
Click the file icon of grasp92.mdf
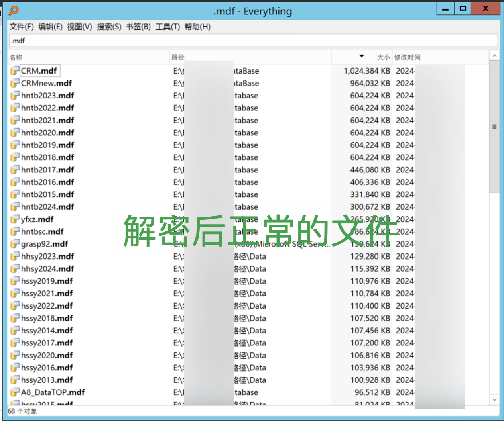click(x=15, y=244)
